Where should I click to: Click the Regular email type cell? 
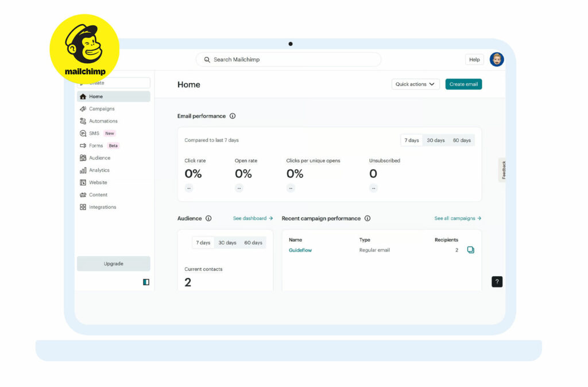[374, 250]
